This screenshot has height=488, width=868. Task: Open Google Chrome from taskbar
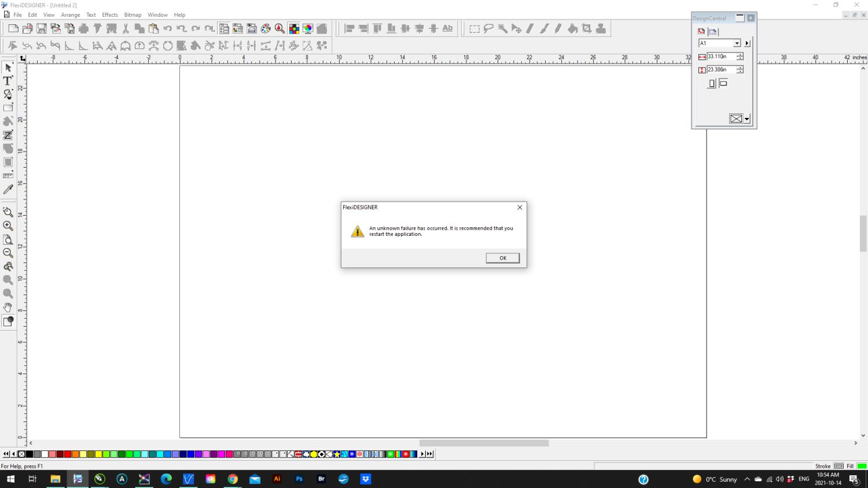233,479
